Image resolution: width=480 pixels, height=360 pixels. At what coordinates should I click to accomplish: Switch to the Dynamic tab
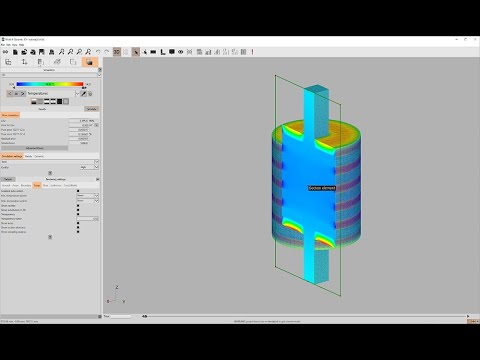[x=39, y=156]
